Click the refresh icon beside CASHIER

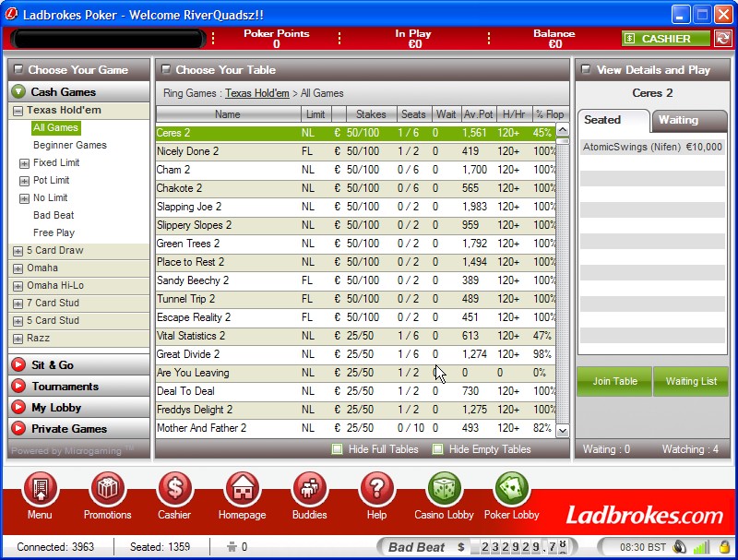click(x=723, y=38)
